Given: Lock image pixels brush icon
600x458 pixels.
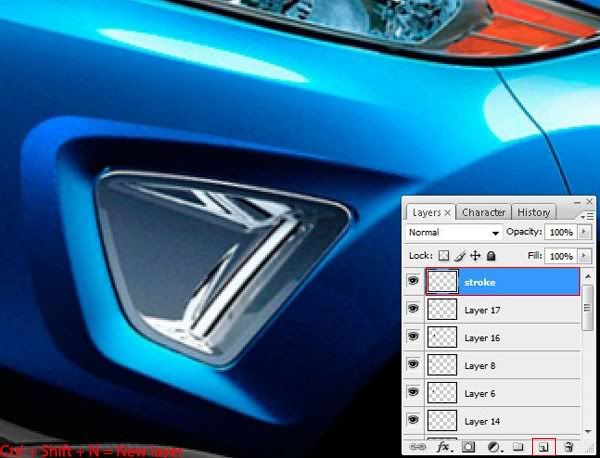Looking at the screenshot, I should (x=460, y=256).
